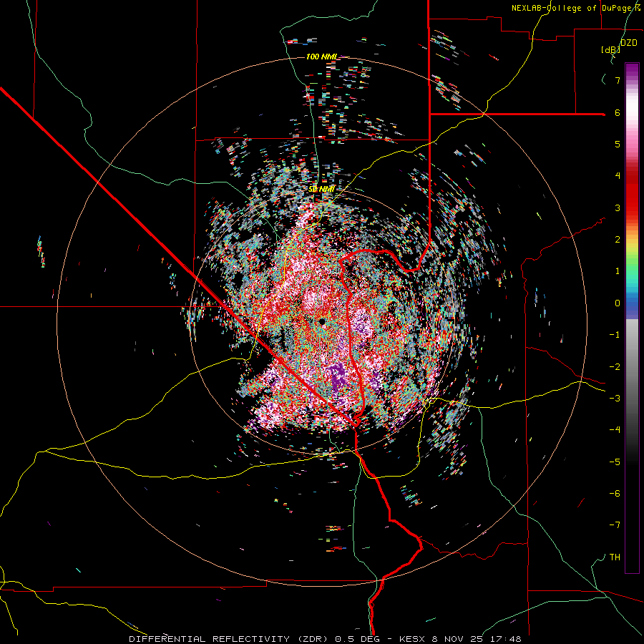Click the DZD product label
This screenshot has height=644, width=644.
tap(628, 43)
